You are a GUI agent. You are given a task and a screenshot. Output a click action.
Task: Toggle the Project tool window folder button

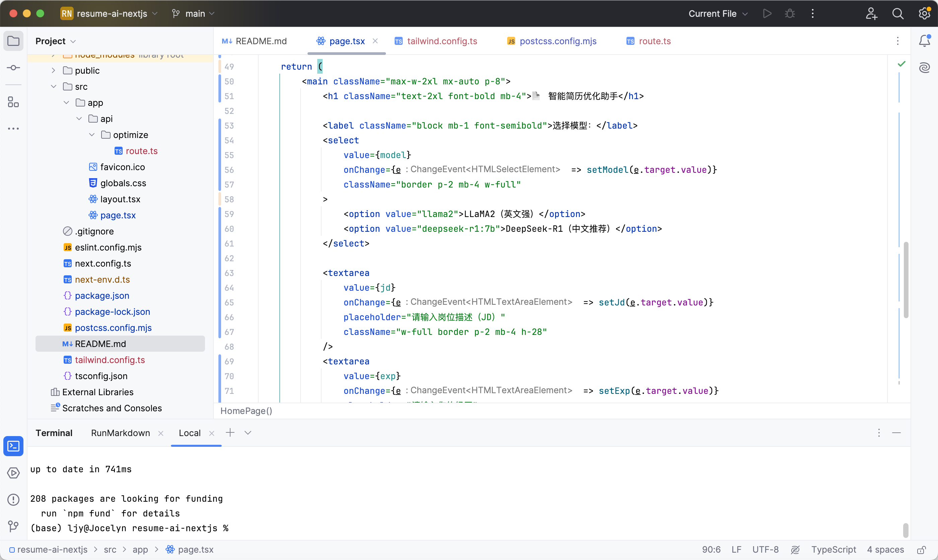click(x=14, y=41)
